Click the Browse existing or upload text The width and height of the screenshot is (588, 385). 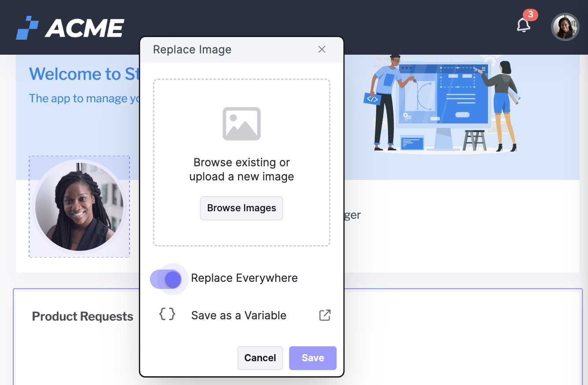pos(241,169)
